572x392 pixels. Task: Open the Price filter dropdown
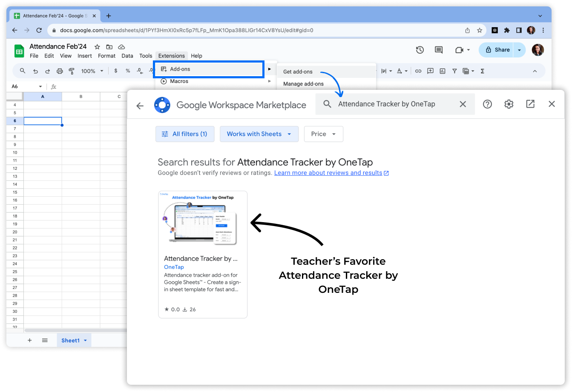(x=323, y=134)
